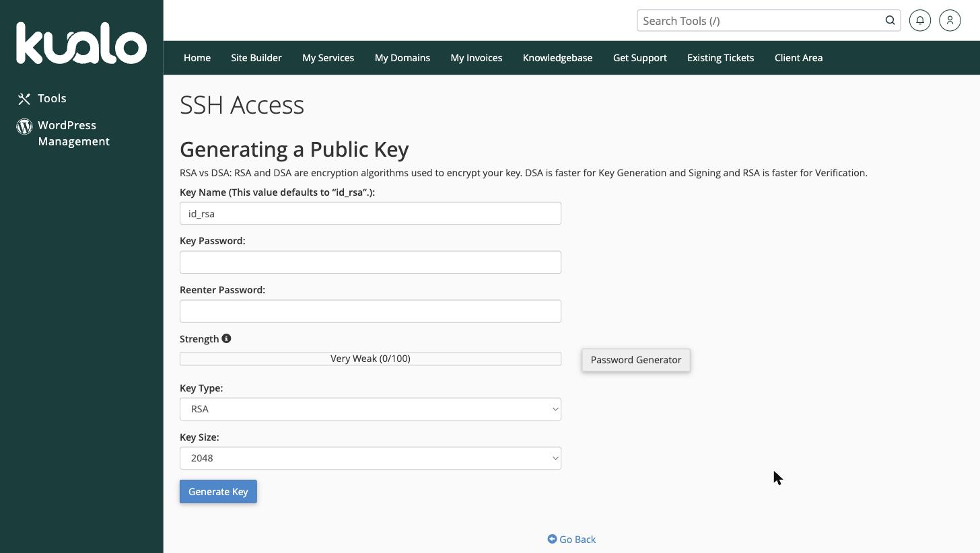The width and height of the screenshot is (980, 553).
Task: Click the Key Type label
Action: [201, 388]
